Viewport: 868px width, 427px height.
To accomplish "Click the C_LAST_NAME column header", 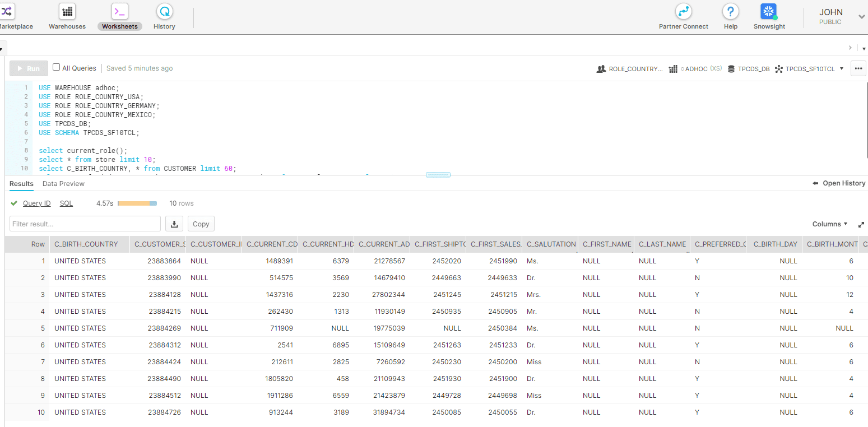I will pos(662,244).
